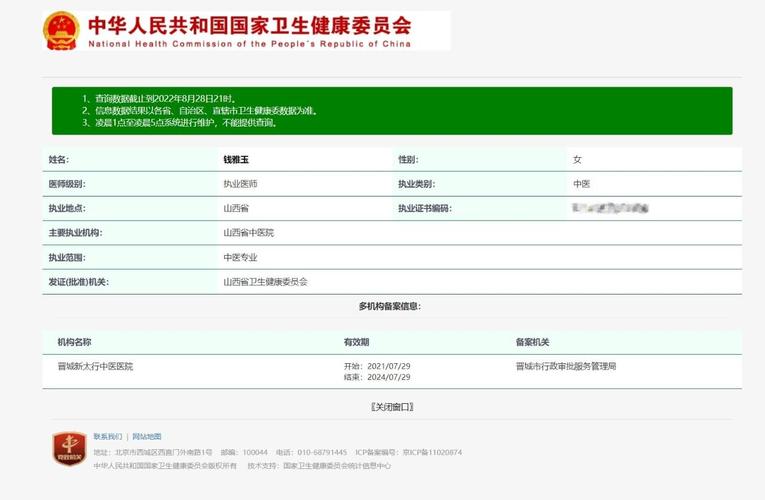Select the 执业类别 value 中医
Viewport: 765px width, 500px height.
pyautogui.click(x=582, y=184)
